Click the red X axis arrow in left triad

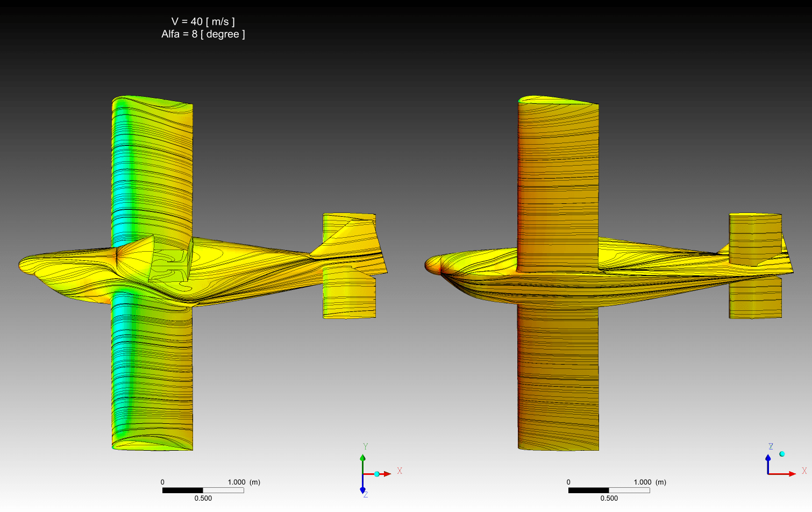tap(387, 474)
